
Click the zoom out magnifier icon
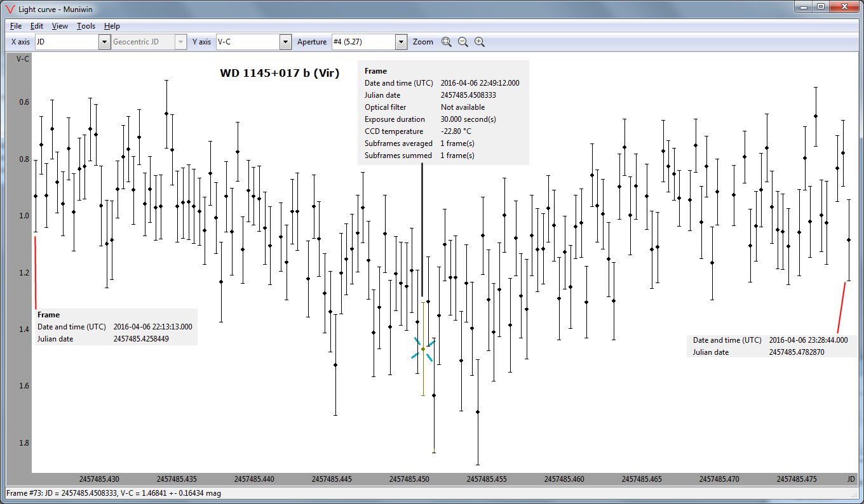463,42
